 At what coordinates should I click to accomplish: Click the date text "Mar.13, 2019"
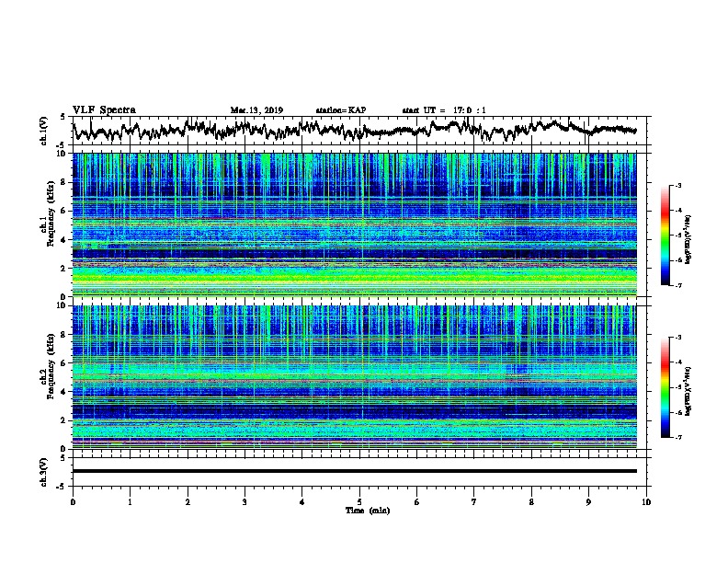pyautogui.click(x=256, y=110)
